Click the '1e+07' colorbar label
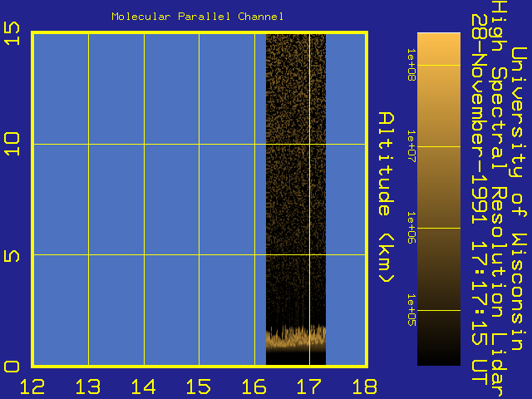The width and height of the screenshot is (532, 399). coord(411,146)
